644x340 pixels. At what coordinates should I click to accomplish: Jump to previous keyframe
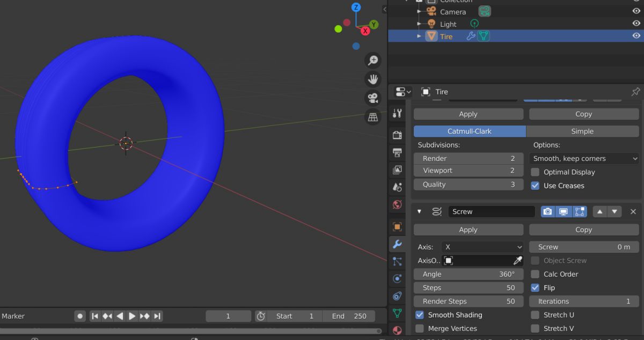coord(107,316)
